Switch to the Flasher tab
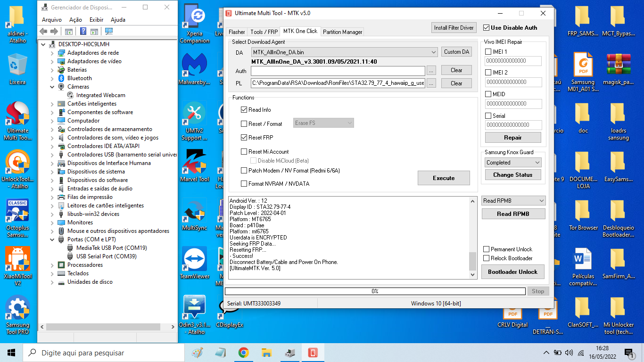This screenshot has width=644, height=362. (x=237, y=32)
